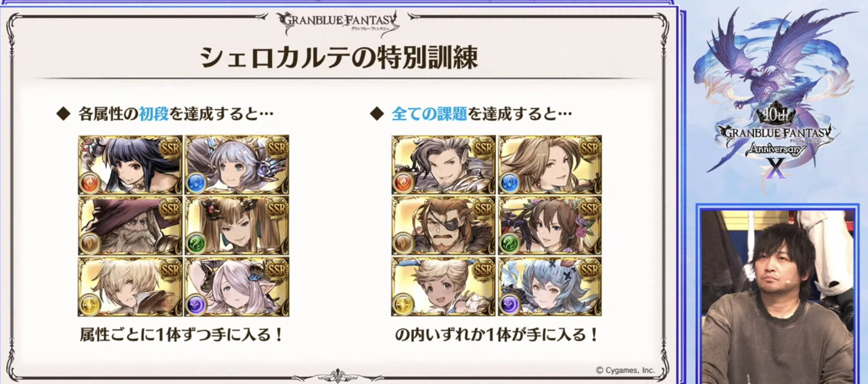Select the eyepatch man SSR character card
This screenshot has width=868, height=384.
point(444,226)
